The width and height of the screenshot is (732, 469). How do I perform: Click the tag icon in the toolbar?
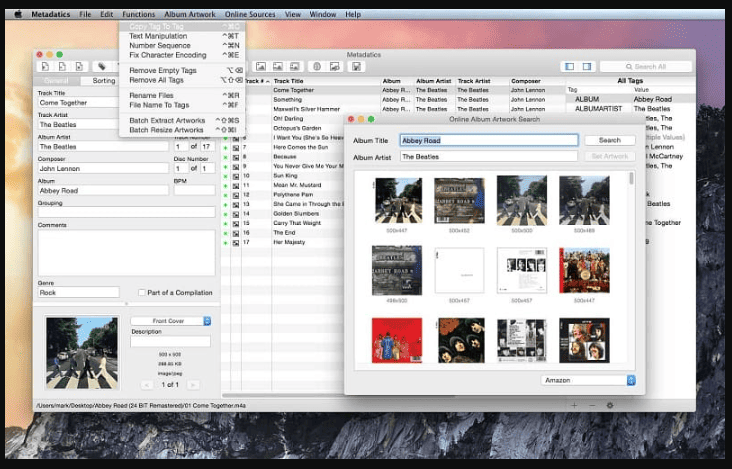point(102,67)
